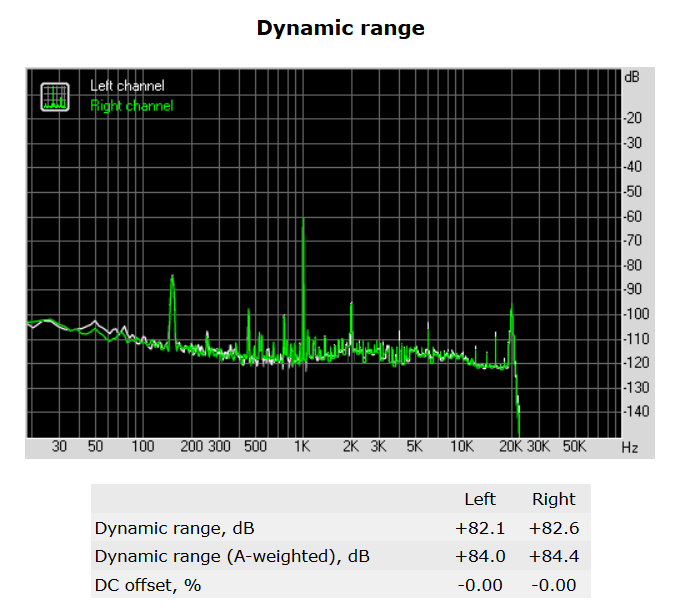Click the -60 dB axis label

pyautogui.click(x=633, y=216)
